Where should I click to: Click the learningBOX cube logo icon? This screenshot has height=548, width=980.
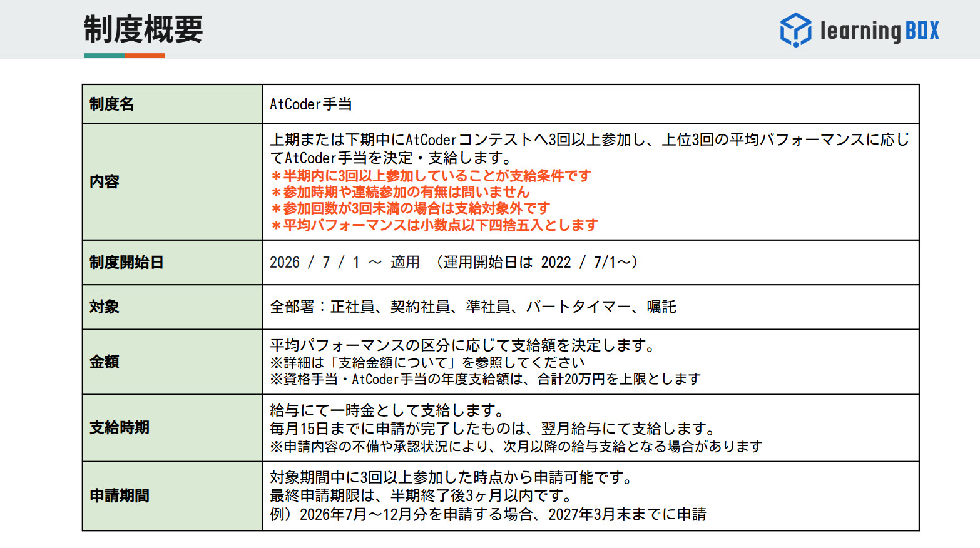pyautogui.click(x=795, y=30)
